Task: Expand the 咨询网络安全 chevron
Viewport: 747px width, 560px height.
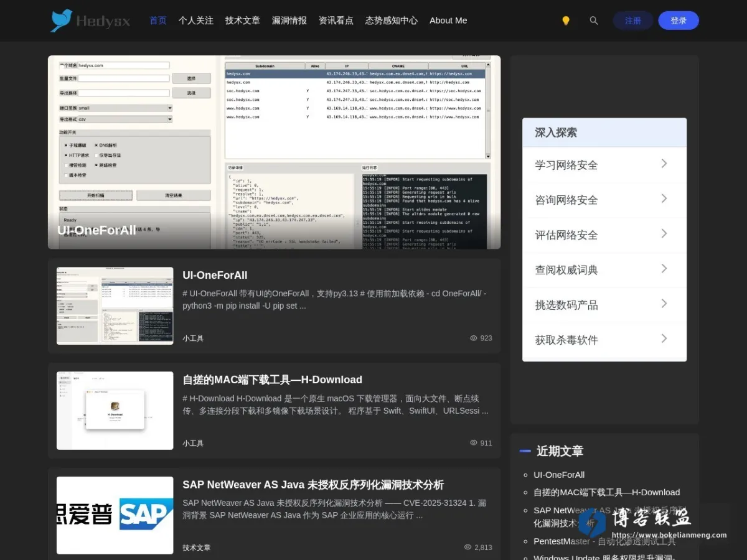Action: (664, 198)
